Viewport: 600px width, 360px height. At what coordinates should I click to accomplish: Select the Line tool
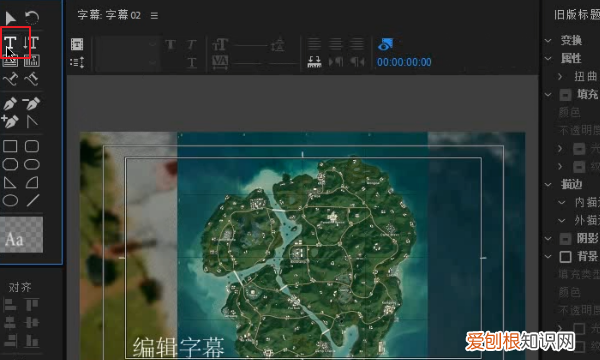pyautogui.click(x=33, y=200)
